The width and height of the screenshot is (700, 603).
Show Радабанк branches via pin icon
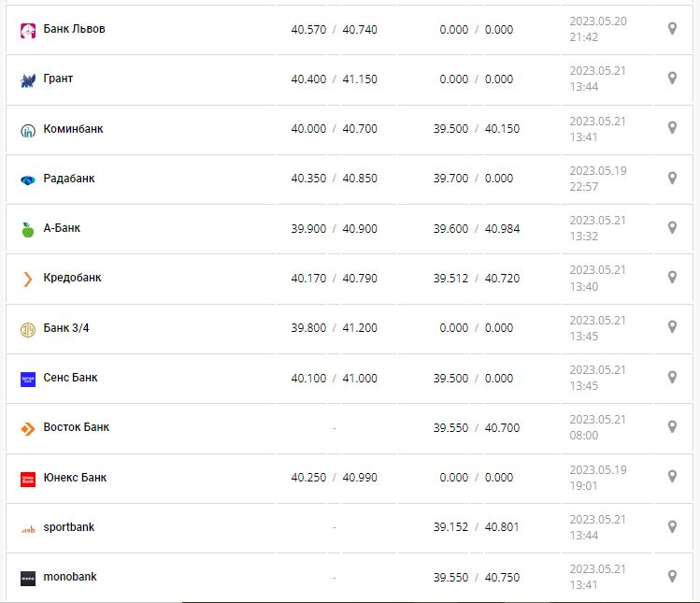tap(672, 178)
